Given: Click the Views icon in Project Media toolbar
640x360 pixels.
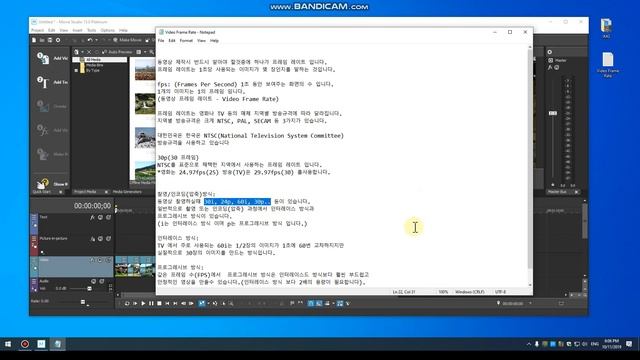Looking at the screenshot, I should (139, 52).
